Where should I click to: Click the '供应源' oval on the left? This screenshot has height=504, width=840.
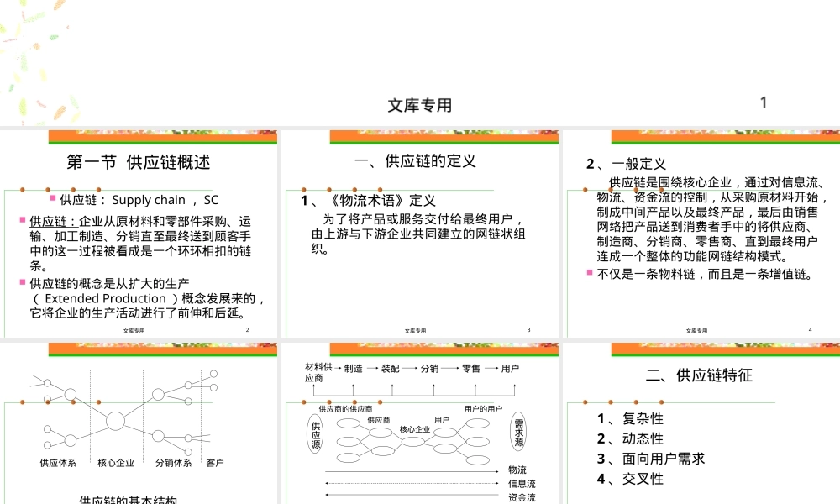point(316,435)
